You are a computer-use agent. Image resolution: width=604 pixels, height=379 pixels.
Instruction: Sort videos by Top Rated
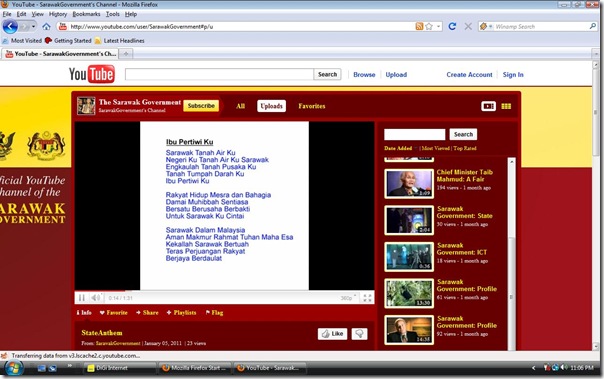465,148
